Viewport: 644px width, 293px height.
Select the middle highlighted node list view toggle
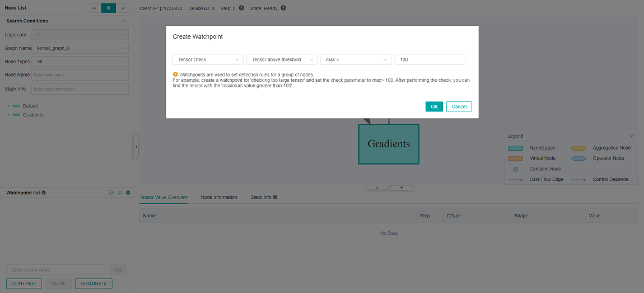coord(109,8)
